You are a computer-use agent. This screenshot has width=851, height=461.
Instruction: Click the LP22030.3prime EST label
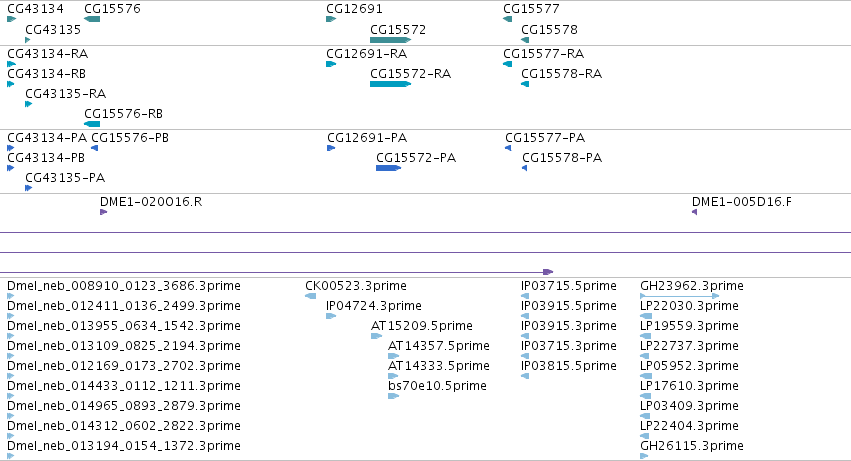tap(689, 306)
